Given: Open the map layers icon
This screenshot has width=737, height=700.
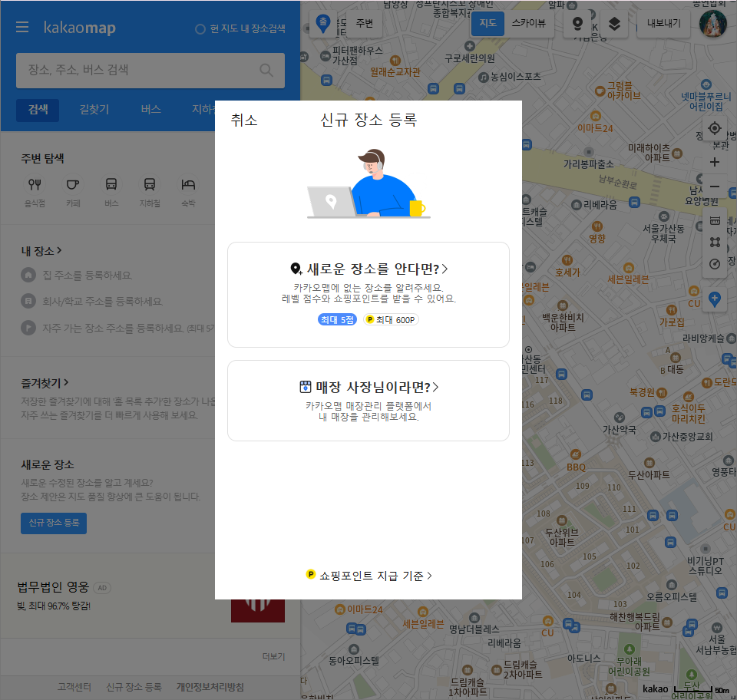Looking at the screenshot, I should tap(614, 23).
